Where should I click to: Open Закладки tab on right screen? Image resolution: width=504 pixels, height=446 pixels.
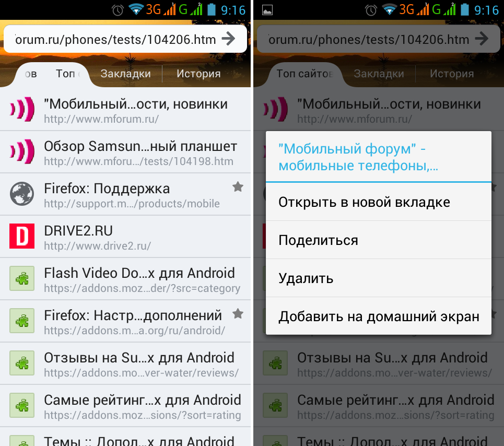[379, 74]
